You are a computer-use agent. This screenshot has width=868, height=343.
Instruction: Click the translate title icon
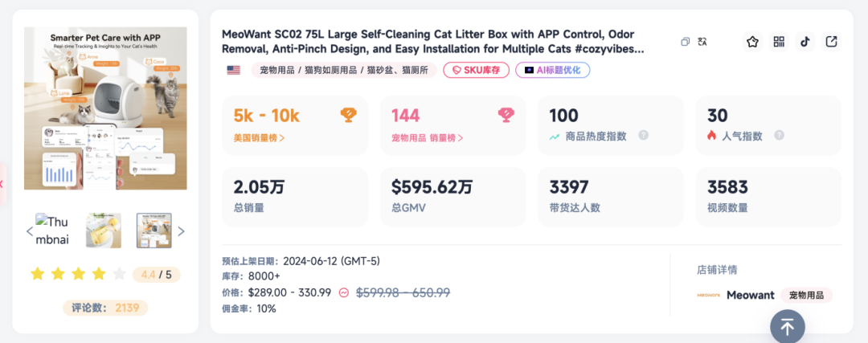[702, 42]
